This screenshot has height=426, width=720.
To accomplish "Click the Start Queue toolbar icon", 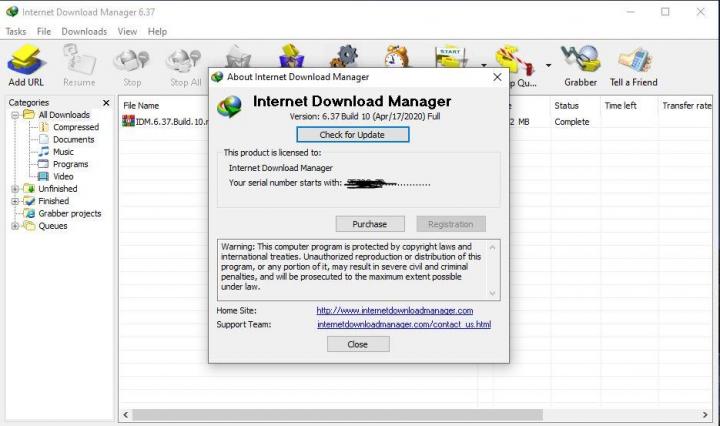I will coord(450,57).
